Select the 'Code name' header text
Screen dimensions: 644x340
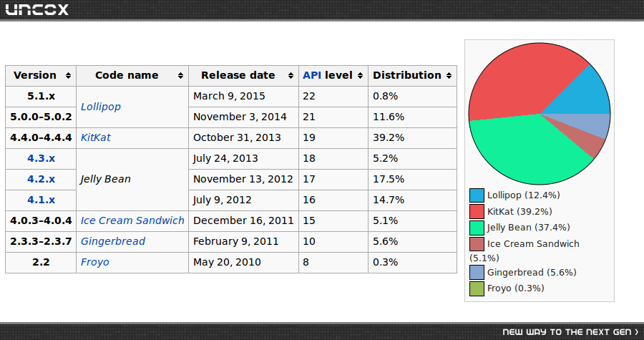tap(127, 76)
